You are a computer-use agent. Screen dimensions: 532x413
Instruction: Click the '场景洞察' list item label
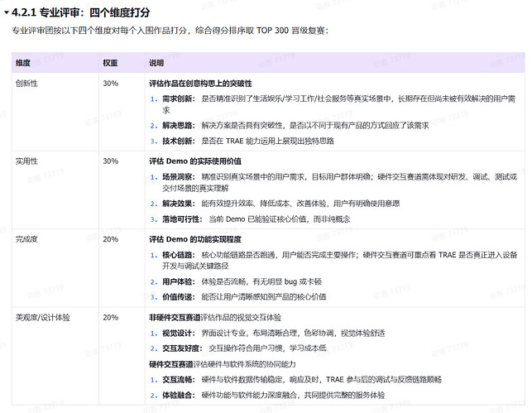point(179,177)
